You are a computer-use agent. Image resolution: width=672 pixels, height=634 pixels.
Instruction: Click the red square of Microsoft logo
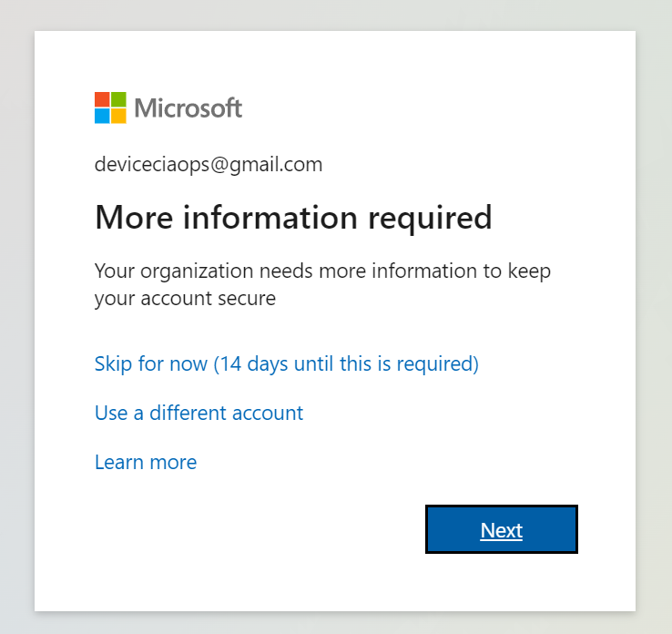point(102,99)
